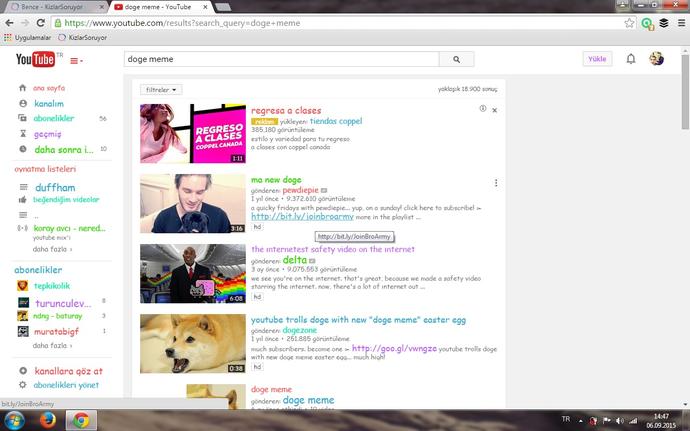The image size is (690, 431).
Task: Go back to the previous page
Action: (x=9, y=23)
